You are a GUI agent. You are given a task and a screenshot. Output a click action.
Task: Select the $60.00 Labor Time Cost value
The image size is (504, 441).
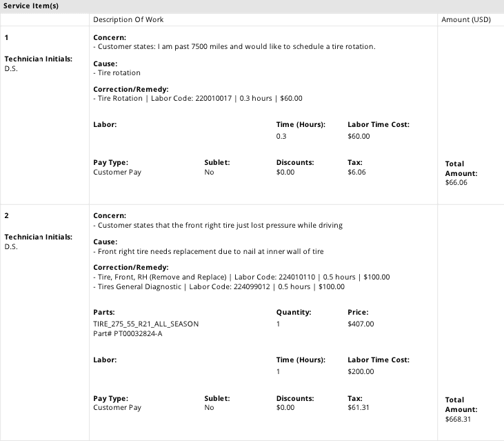click(x=359, y=136)
